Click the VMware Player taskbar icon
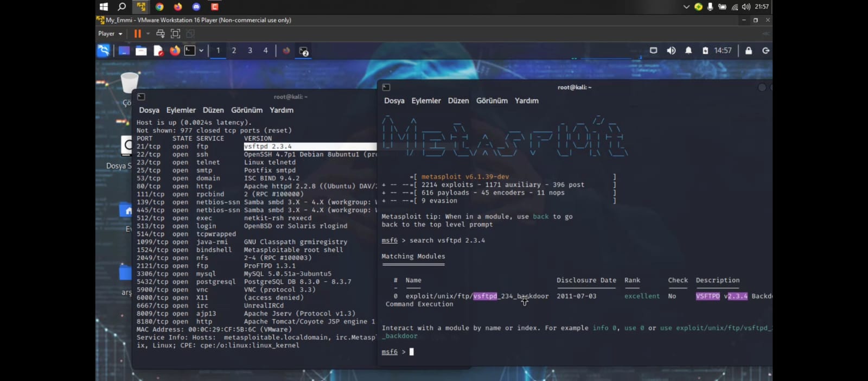868x381 pixels. [x=141, y=7]
